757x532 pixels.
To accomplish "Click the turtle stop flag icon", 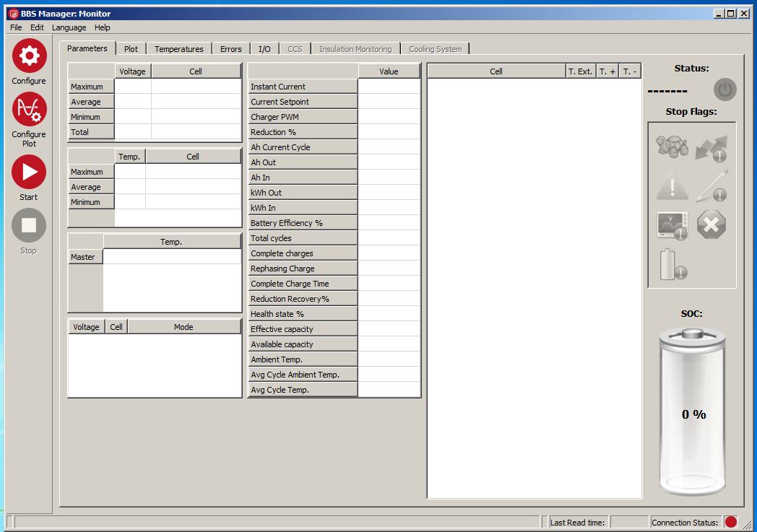I will click(x=670, y=147).
